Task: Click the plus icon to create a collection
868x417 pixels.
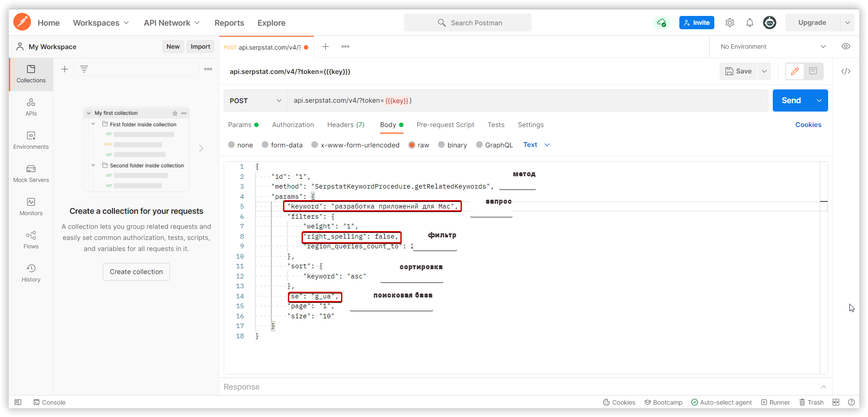Action: pyautogui.click(x=65, y=69)
